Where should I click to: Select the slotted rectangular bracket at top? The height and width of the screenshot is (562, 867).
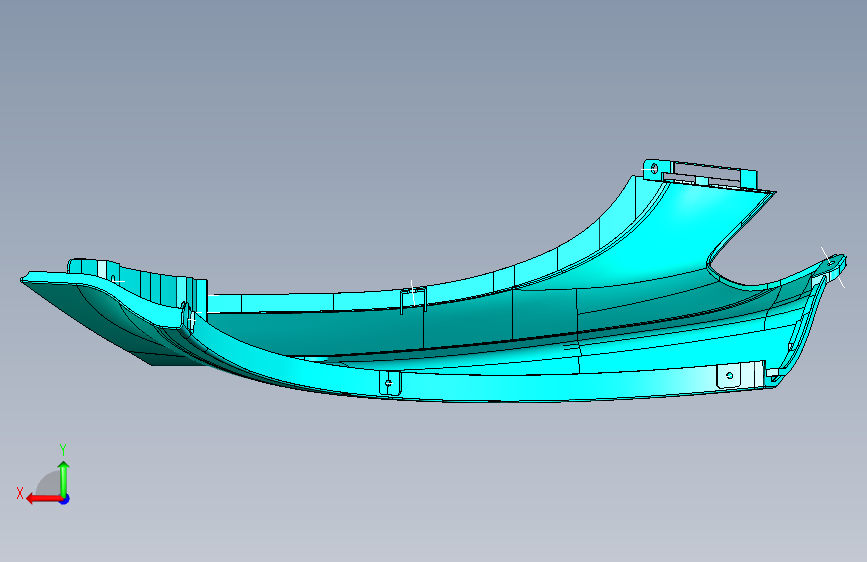tap(711, 175)
